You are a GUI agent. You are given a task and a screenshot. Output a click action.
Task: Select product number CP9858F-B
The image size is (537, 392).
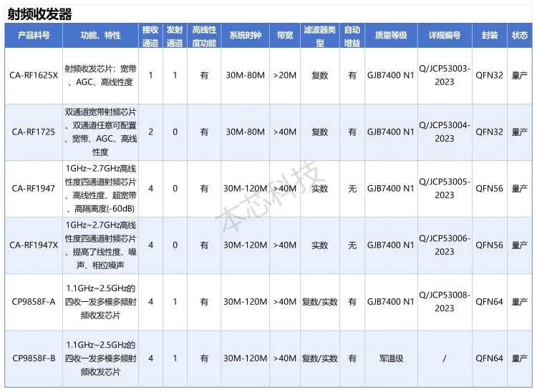(x=34, y=358)
